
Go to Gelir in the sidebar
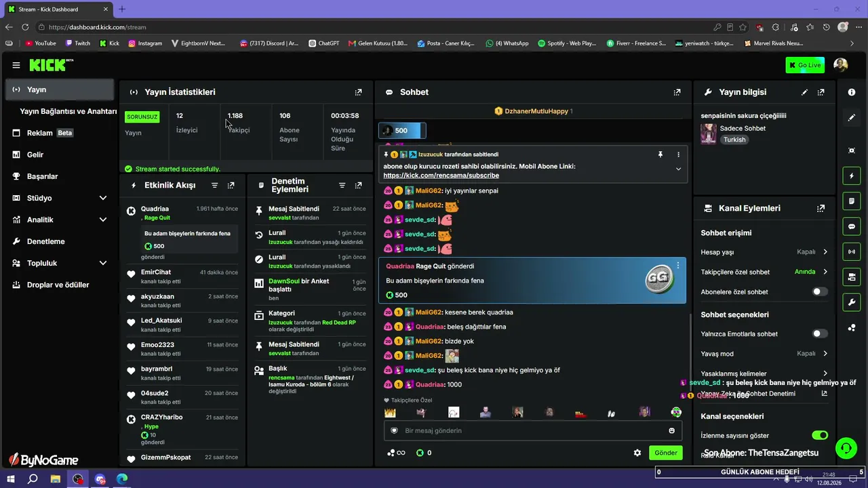pos(60,155)
